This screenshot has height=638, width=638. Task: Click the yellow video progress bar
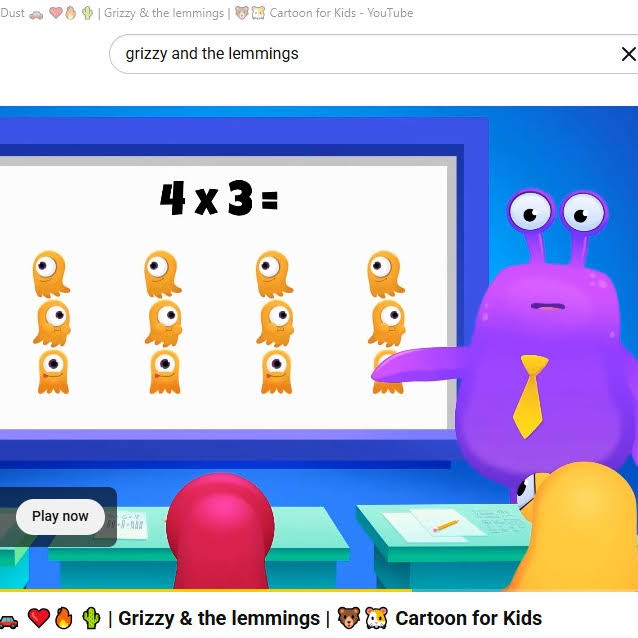[x=200, y=590]
